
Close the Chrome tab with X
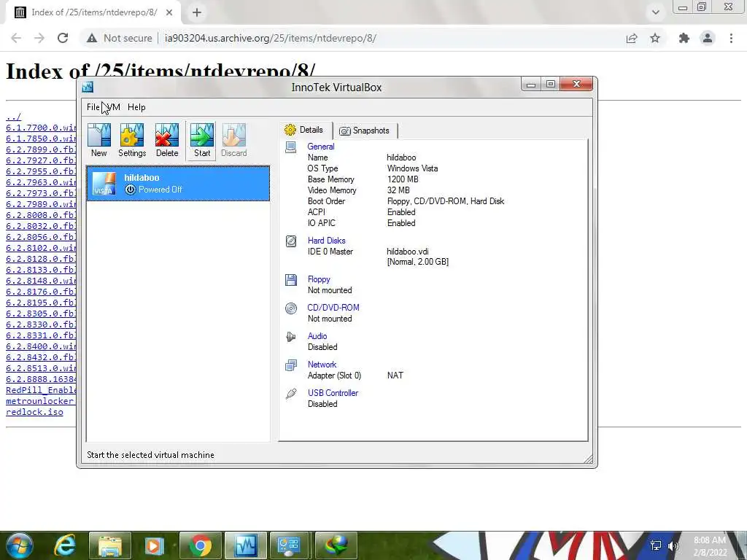169,12
